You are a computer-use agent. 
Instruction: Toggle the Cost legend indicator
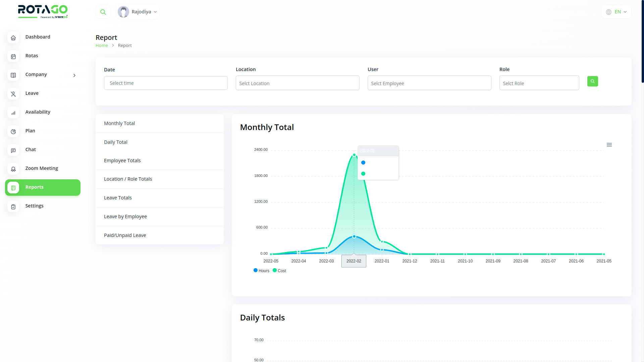click(x=278, y=270)
